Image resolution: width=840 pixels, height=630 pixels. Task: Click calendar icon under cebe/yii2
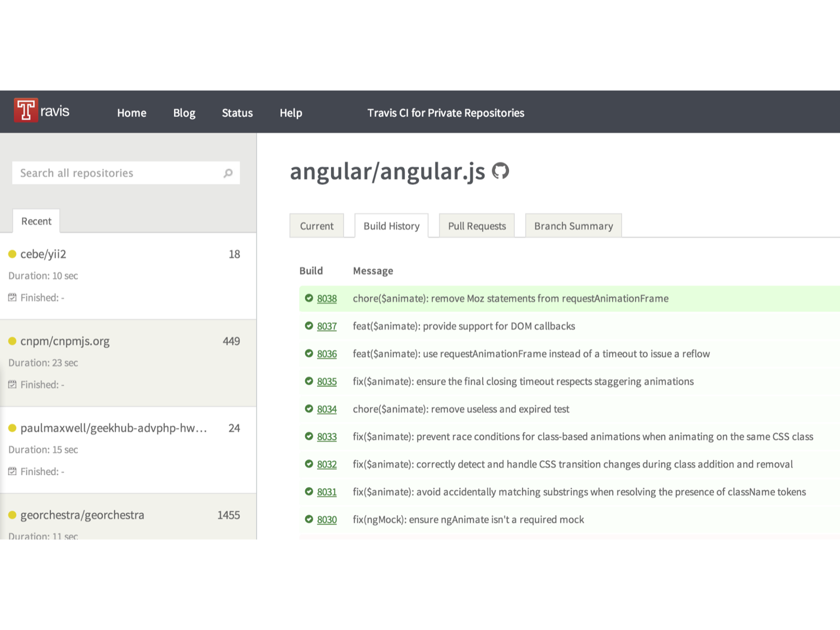point(12,297)
